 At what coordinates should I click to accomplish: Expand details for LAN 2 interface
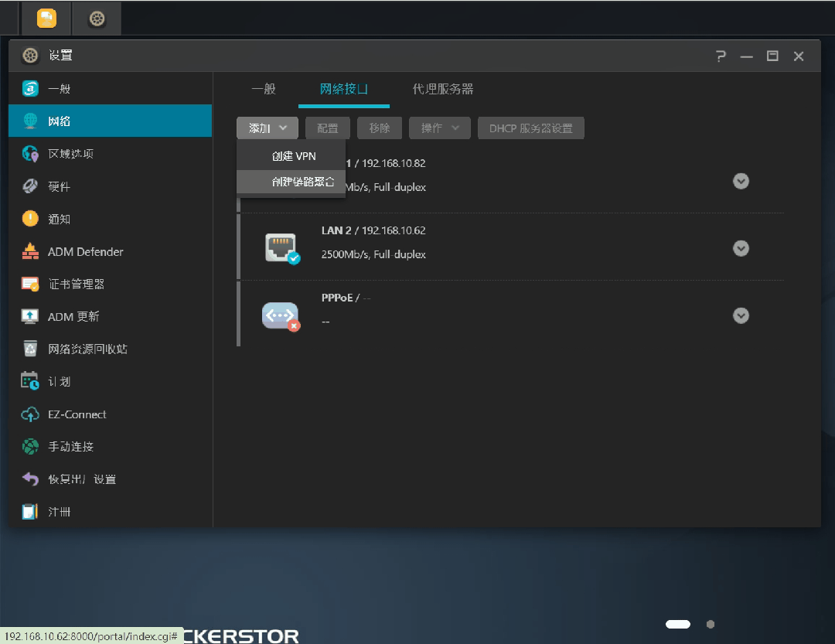741,248
